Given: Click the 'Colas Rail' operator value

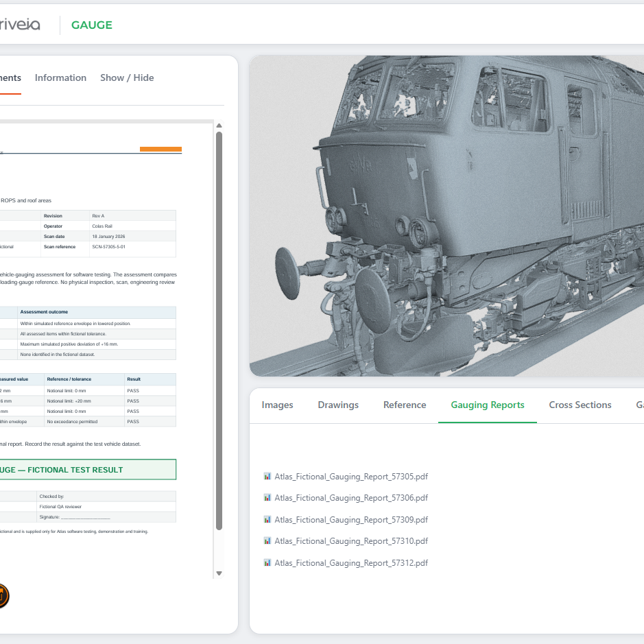Looking at the screenshot, I should [102, 226].
